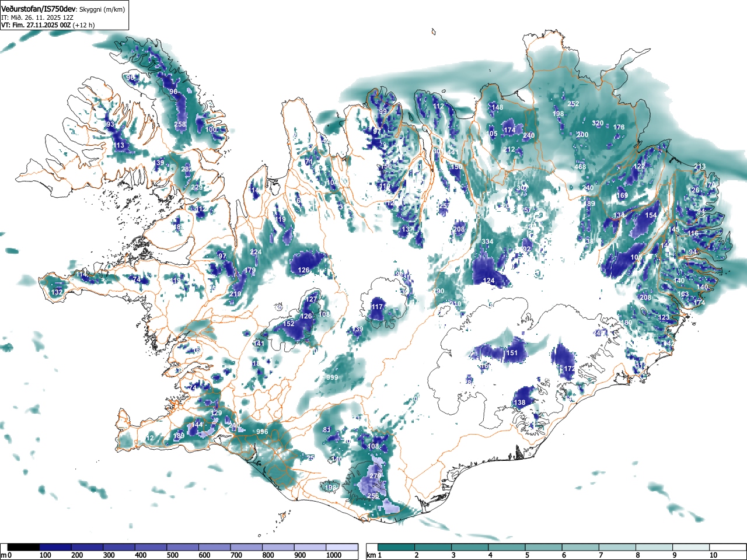Click the 7–8 km legend swatch
This screenshot has height=560, width=747.
(618, 547)
